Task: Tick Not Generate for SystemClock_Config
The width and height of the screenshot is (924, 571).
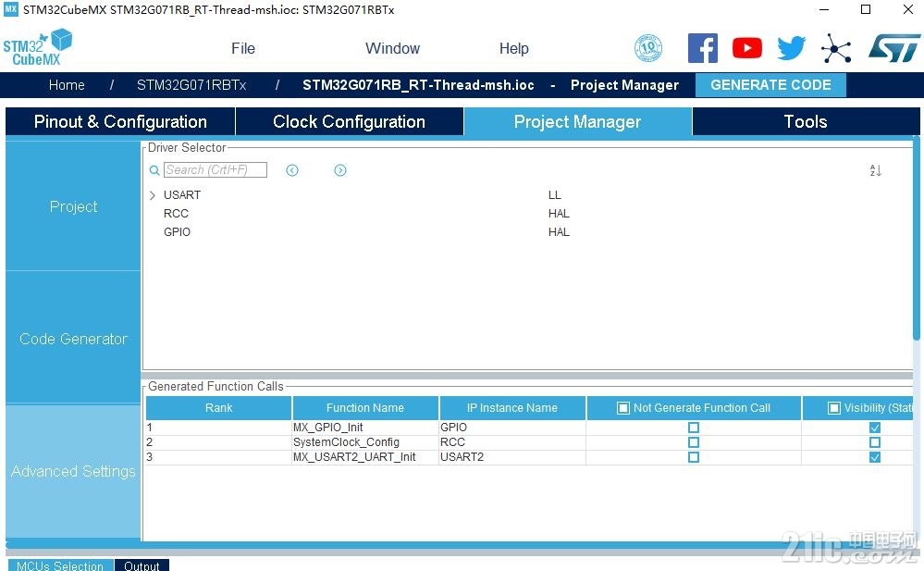Action: pyautogui.click(x=694, y=442)
